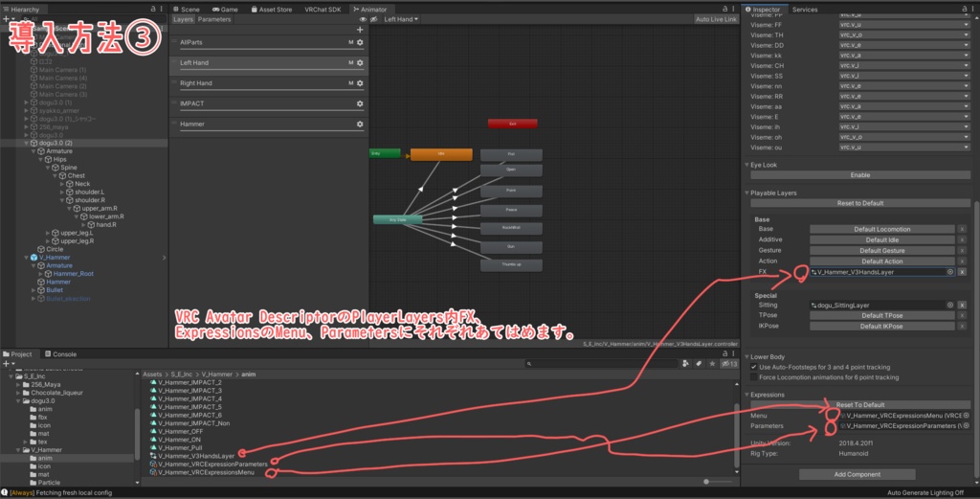Open the Hammer layer gear settings
The height and width of the screenshot is (499, 980).
click(x=360, y=125)
